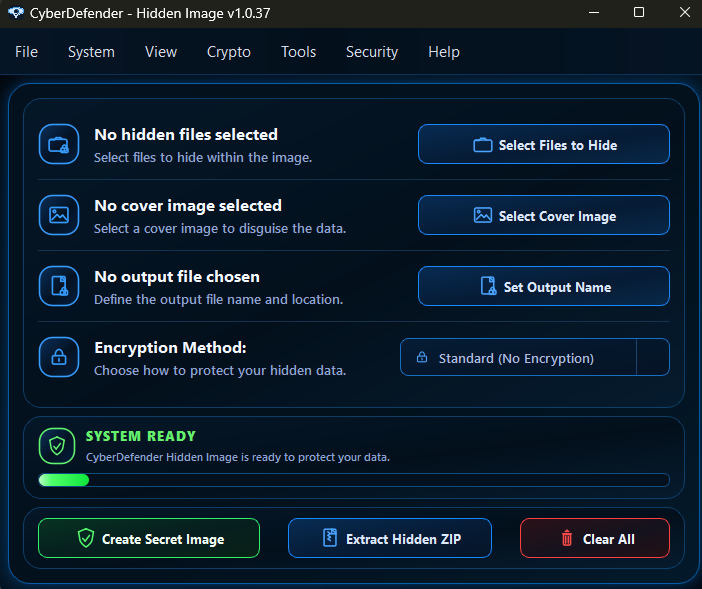Click 'No output file chosen' heading
702x589 pixels.
tap(177, 277)
